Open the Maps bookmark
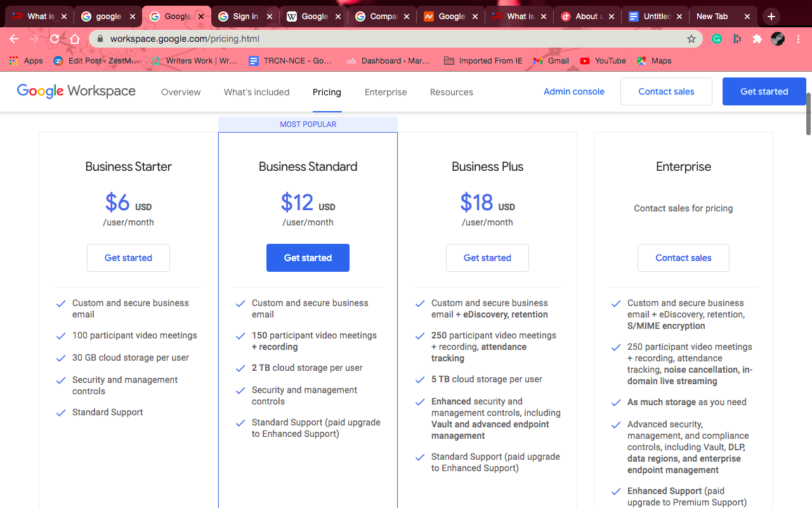 (x=653, y=60)
